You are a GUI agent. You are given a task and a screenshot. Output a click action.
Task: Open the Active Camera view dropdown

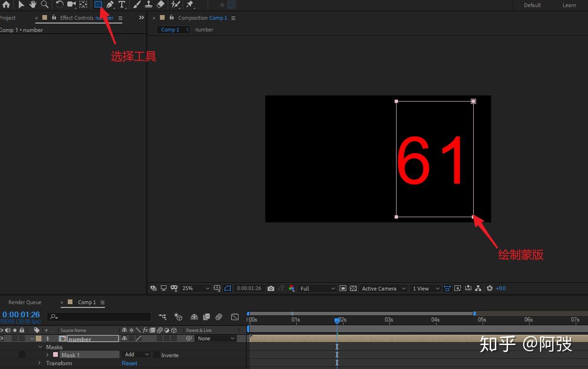(383, 288)
